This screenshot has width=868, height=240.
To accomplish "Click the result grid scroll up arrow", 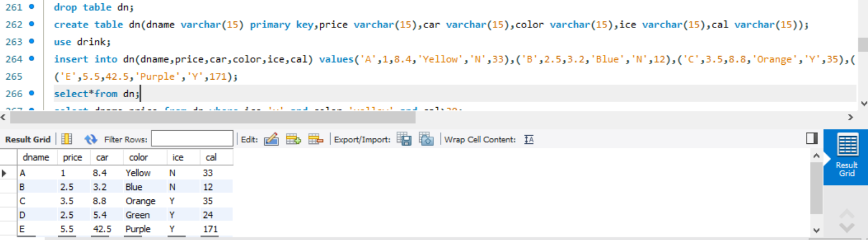I will pyautogui.click(x=816, y=156).
